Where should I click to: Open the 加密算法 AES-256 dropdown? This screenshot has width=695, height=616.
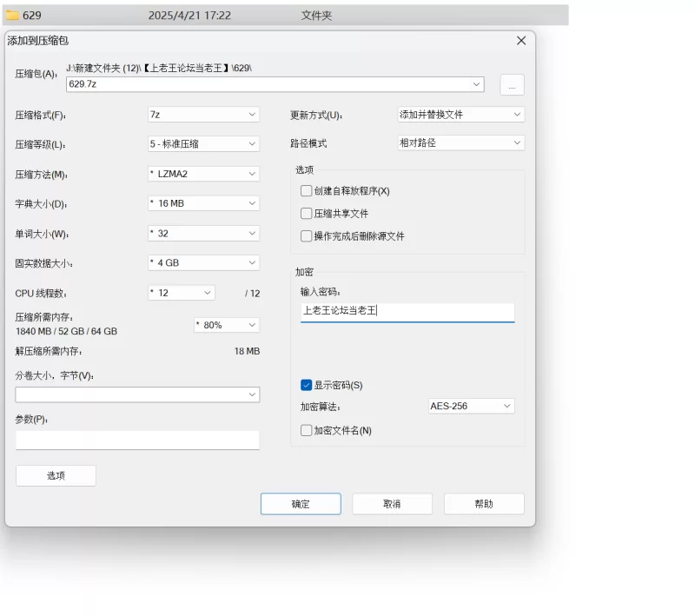pyautogui.click(x=472, y=406)
